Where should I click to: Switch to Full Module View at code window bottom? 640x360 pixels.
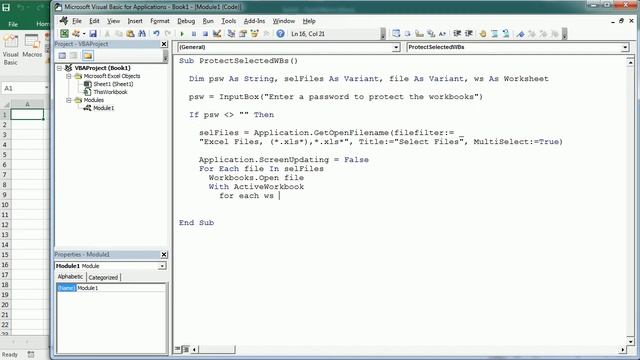pos(186,349)
